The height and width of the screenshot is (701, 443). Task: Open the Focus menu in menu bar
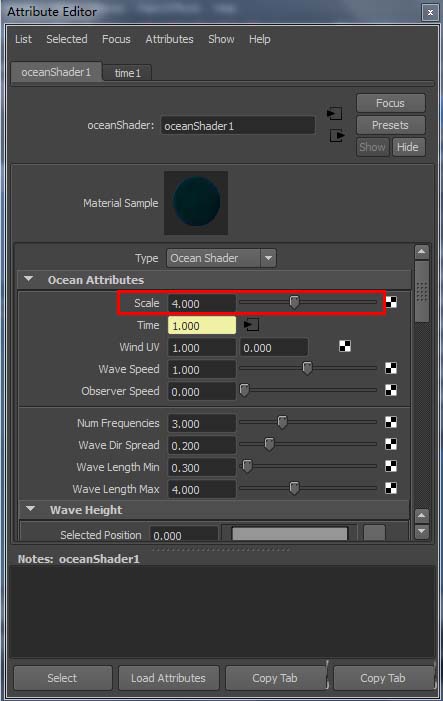pyautogui.click(x=116, y=39)
